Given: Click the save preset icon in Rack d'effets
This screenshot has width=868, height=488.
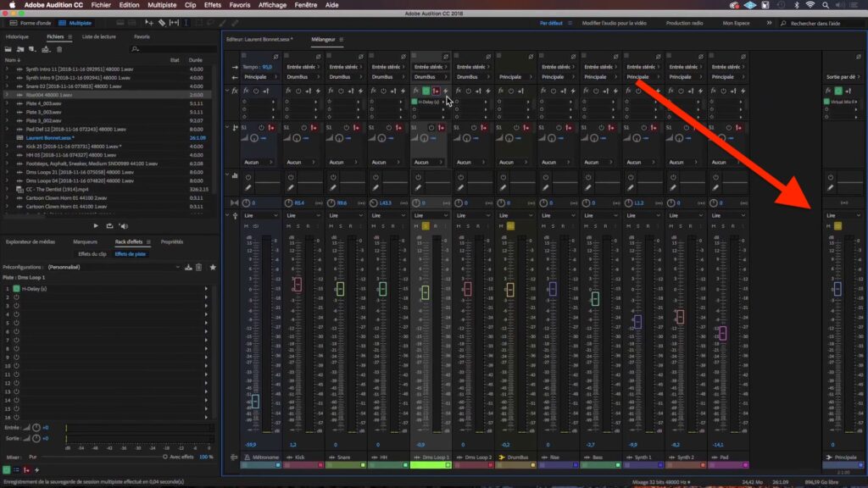Looking at the screenshot, I should pyautogui.click(x=188, y=267).
